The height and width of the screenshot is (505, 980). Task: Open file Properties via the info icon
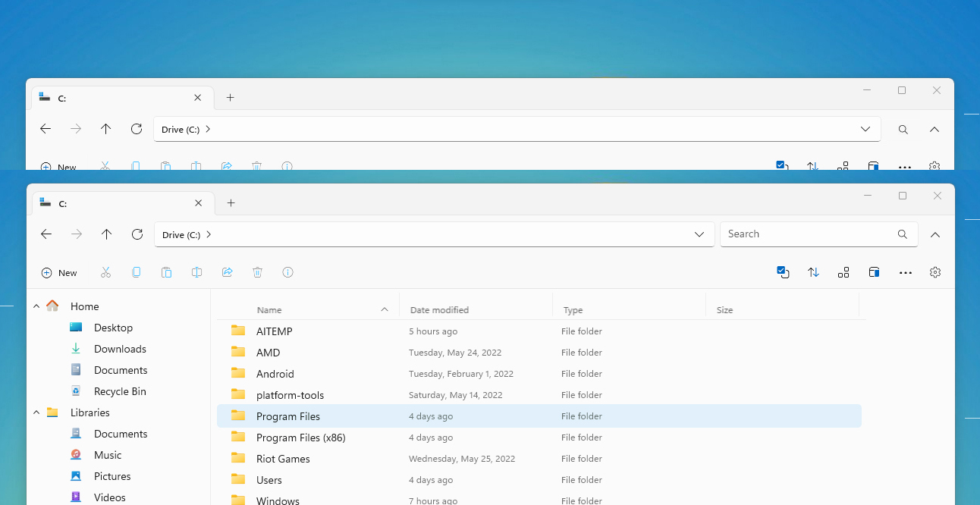(x=287, y=272)
